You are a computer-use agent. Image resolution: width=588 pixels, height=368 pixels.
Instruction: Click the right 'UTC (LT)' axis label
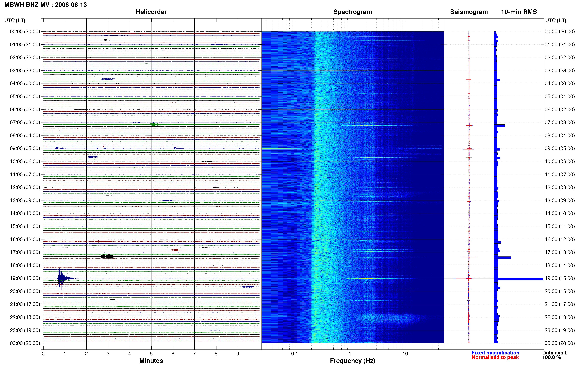(x=556, y=20)
